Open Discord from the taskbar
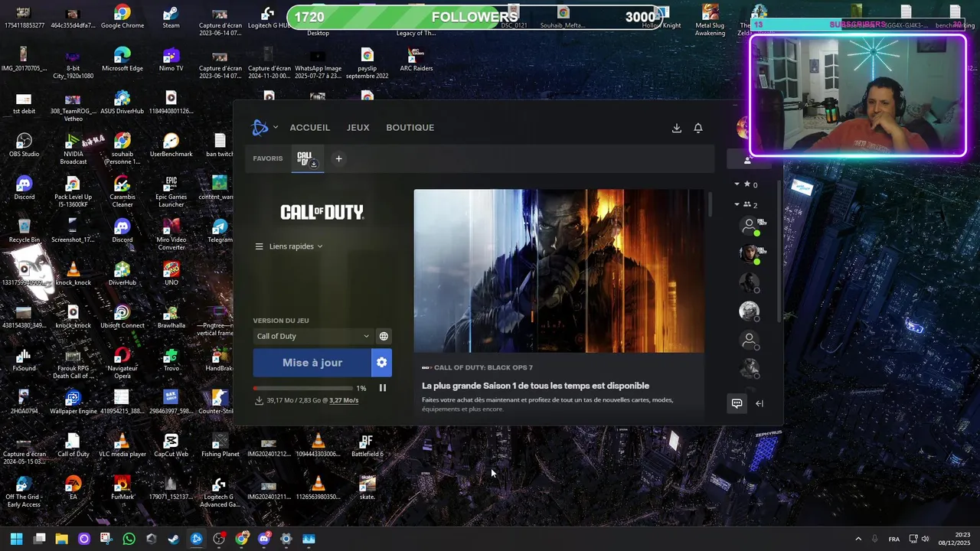This screenshot has width=980, height=551. [264, 539]
